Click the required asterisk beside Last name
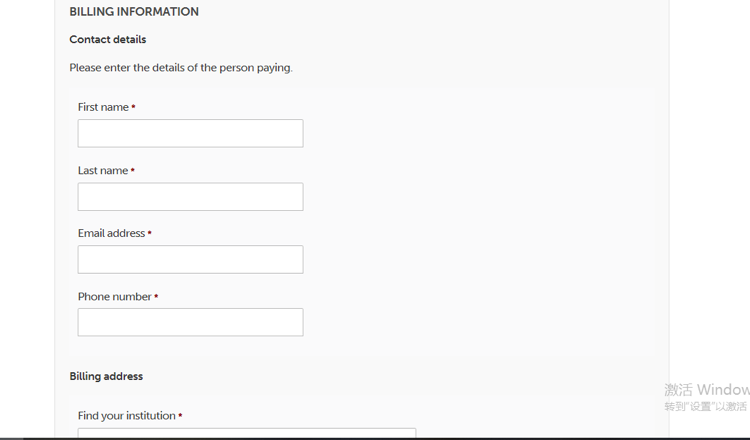 (x=132, y=171)
